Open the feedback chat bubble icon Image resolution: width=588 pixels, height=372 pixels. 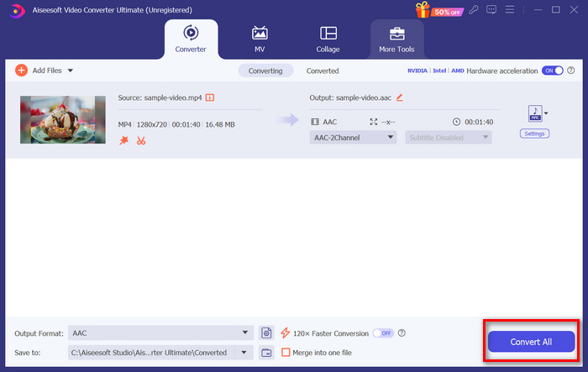pos(493,9)
